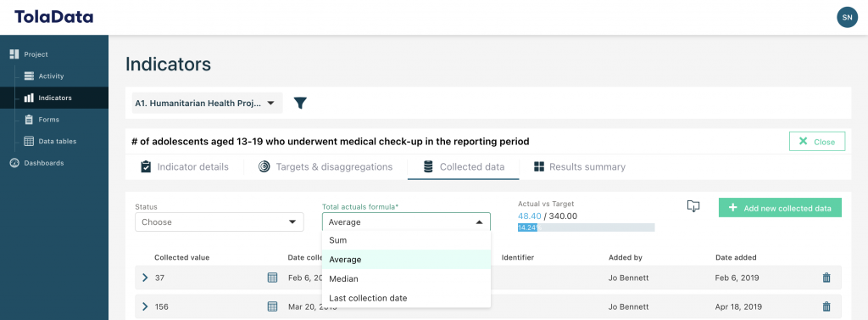
Task: Click the funnel filter icon
Action: point(300,103)
